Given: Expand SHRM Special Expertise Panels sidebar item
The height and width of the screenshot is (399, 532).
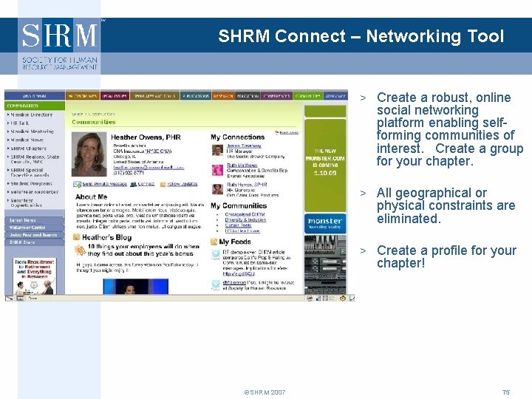Looking at the screenshot, I should point(30,172).
